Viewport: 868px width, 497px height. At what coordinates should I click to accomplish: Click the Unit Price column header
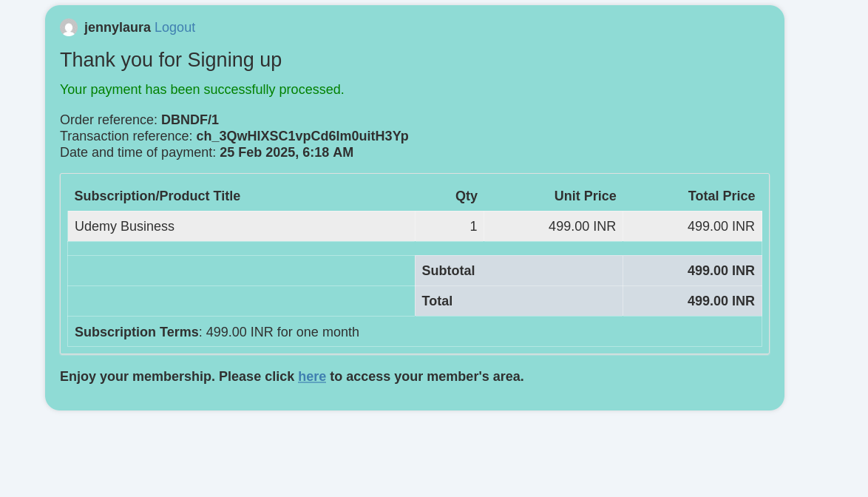coord(585,196)
